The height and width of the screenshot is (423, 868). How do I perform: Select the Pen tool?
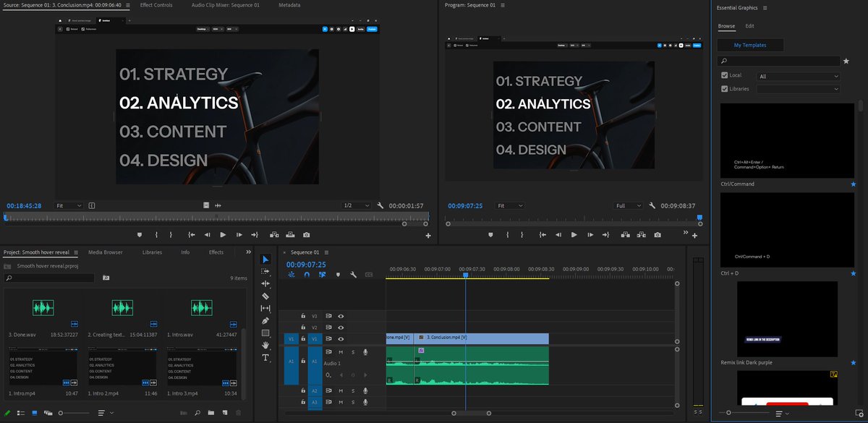[x=265, y=321]
